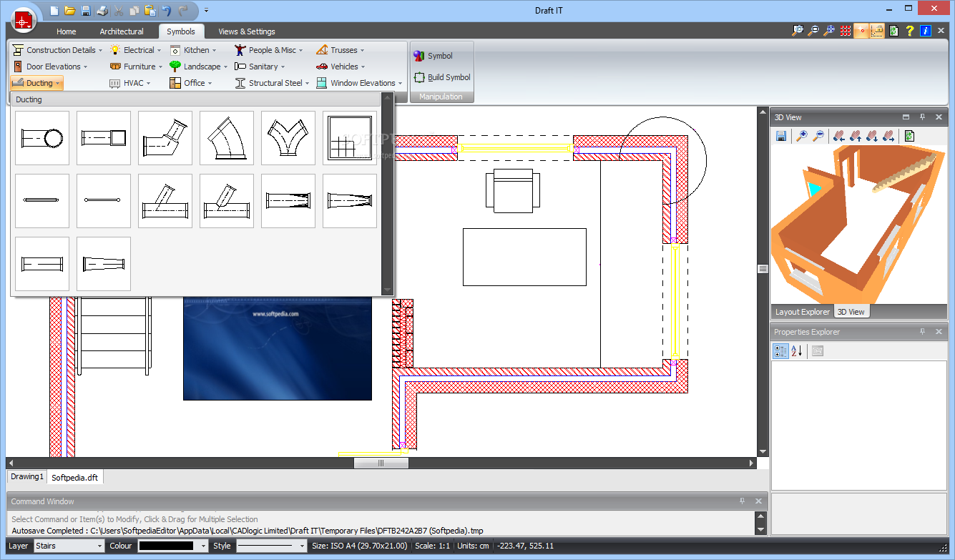Toggle the snap point icon in ribbon
Viewport: 955px width, 560px height.
pyautogui.click(x=862, y=31)
